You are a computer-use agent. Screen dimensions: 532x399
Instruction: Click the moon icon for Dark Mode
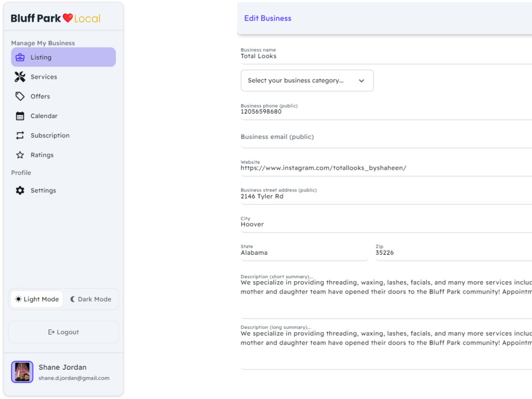[x=72, y=299]
